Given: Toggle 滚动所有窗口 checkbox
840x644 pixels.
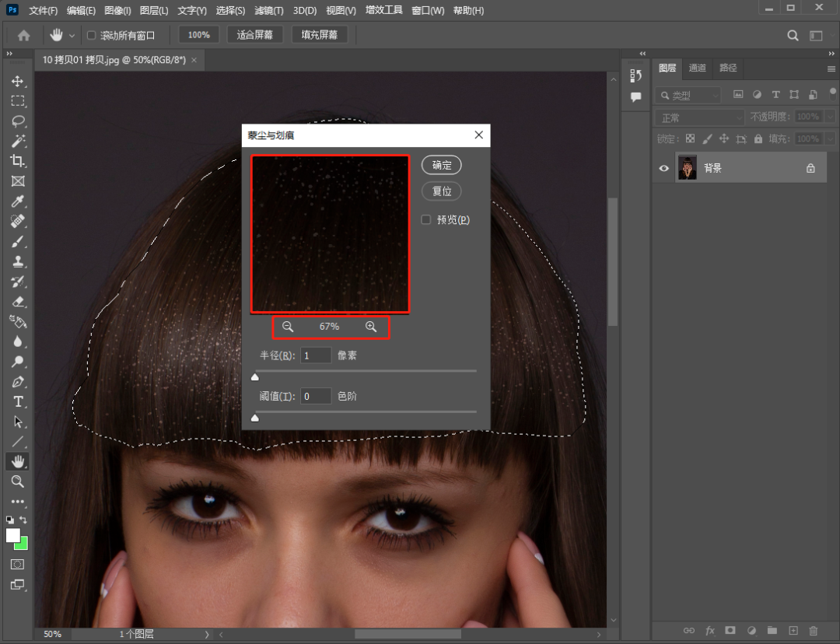Looking at the screenshot, I should [91, 35].
